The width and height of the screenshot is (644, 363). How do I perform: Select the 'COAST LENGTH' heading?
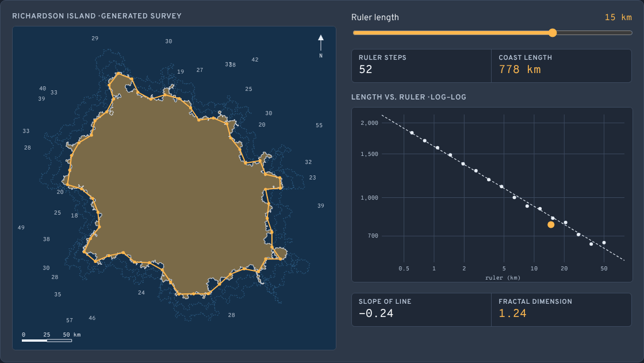point(526,58)
